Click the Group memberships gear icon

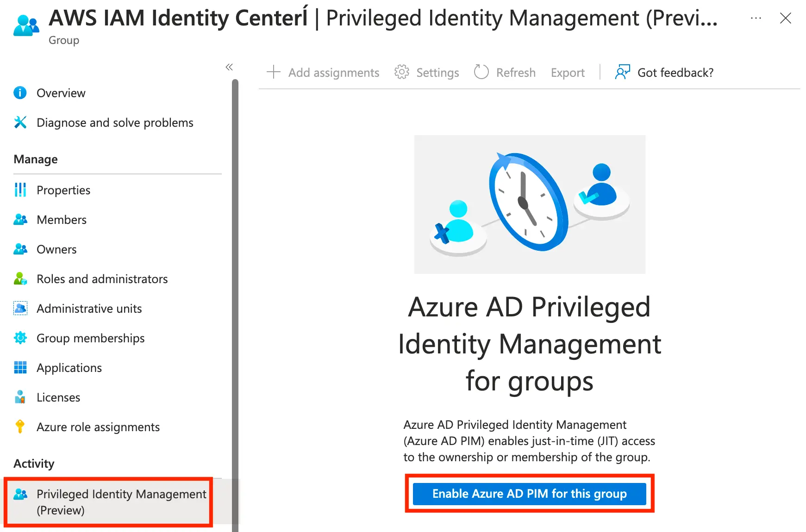[x=20, y=338]
